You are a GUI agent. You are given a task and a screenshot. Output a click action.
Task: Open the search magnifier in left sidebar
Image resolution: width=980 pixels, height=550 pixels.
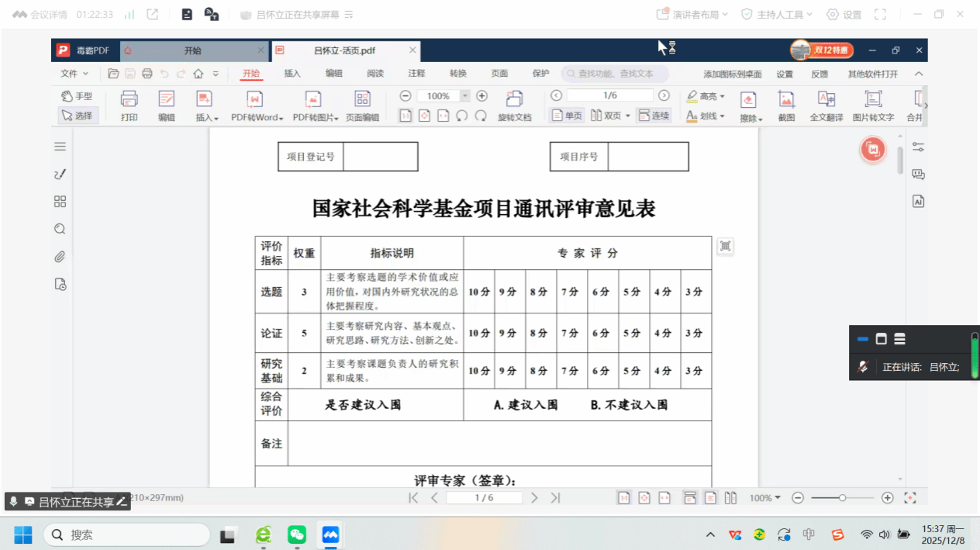point(60,229)
